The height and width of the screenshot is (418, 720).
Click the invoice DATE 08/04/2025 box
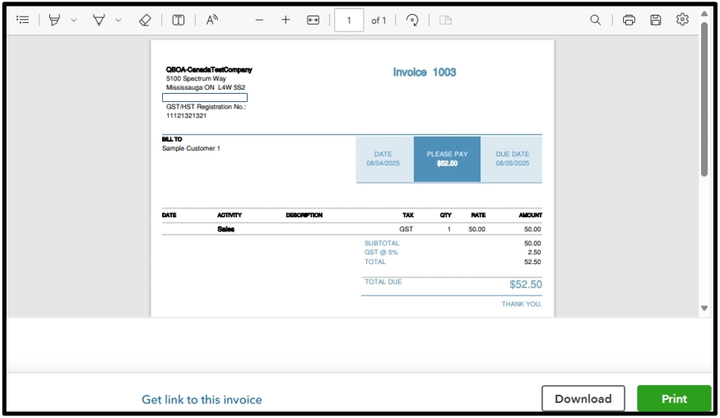tap(385, 159)
